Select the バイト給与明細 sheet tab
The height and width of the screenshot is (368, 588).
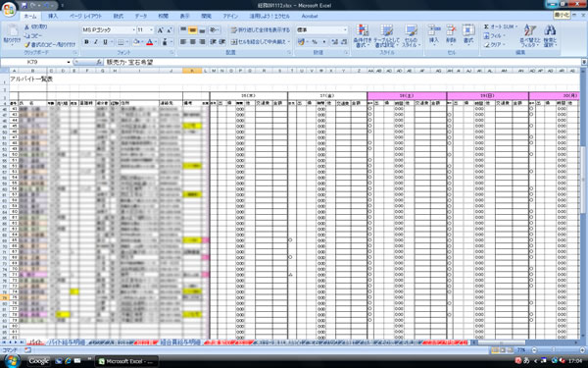[67, 342]
